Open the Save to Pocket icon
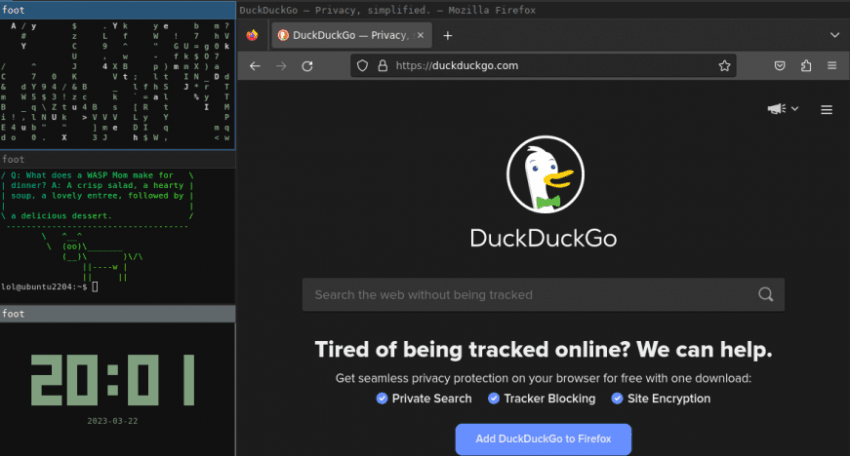850x456 pixels. coord(779,66)
